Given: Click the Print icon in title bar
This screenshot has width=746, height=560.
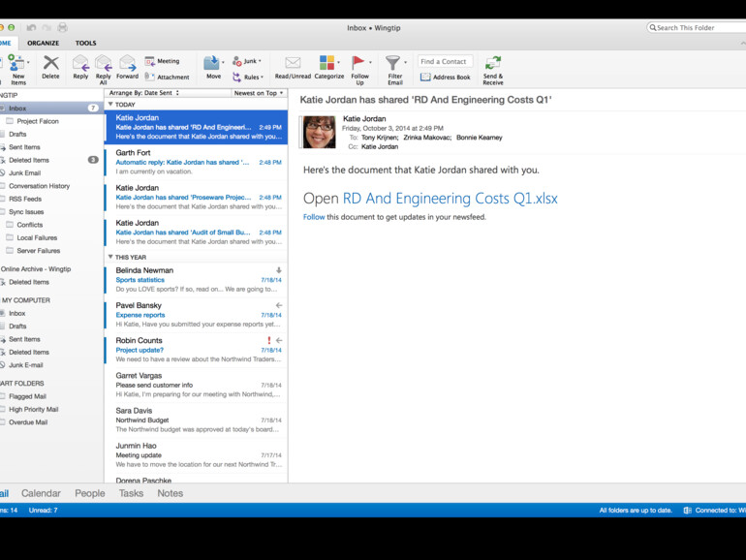Looking at the screenshot, I should 62,27.
